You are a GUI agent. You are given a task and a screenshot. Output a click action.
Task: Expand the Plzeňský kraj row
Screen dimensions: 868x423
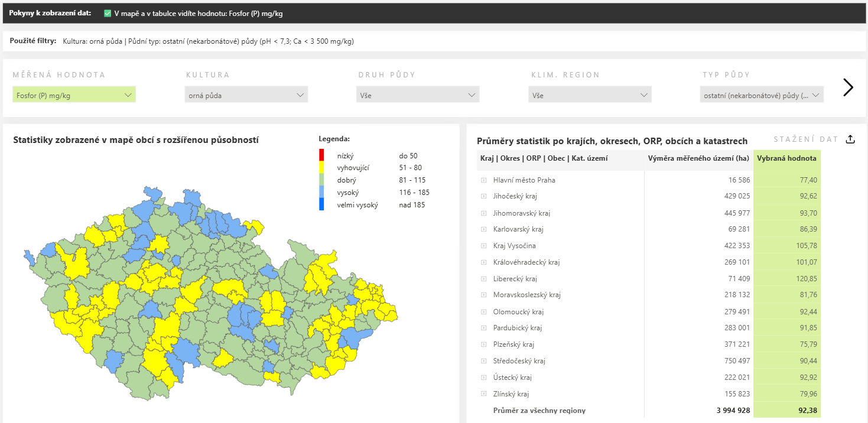coord(483,344)
